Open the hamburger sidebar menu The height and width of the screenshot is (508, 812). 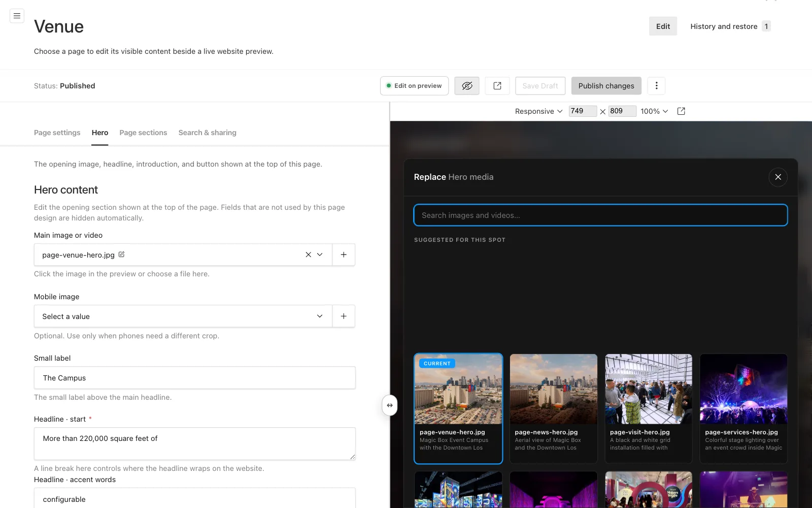pyautogui.click(x=17, y=16)
